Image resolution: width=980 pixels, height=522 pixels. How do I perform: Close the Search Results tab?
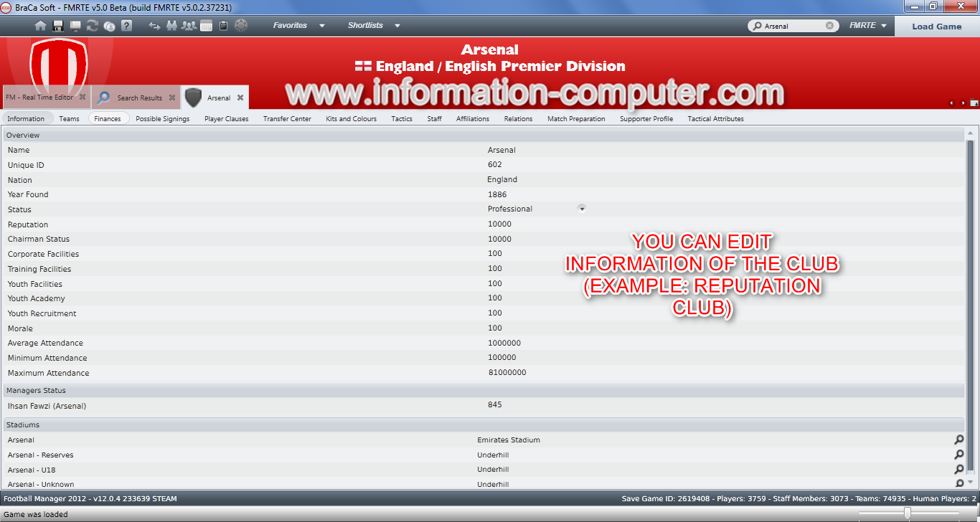pyautogui.click(x=172, y=98)
